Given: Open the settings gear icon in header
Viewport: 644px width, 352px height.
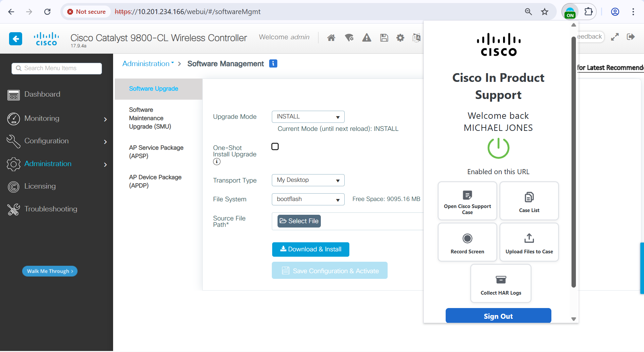Looking at the screenshot, I should (x=400, y=38).
